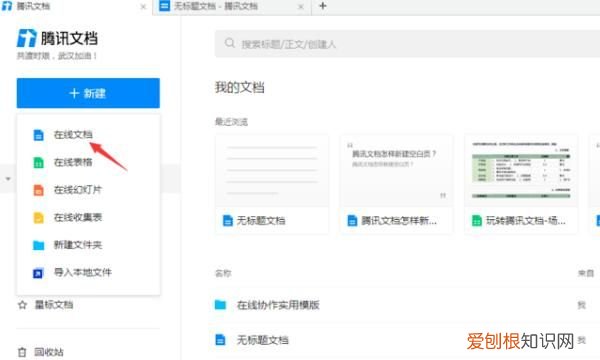This screenshot has width=600, height=360.
Task: Click document icon of 无标题文档 list row
Action: coord(220,340)
